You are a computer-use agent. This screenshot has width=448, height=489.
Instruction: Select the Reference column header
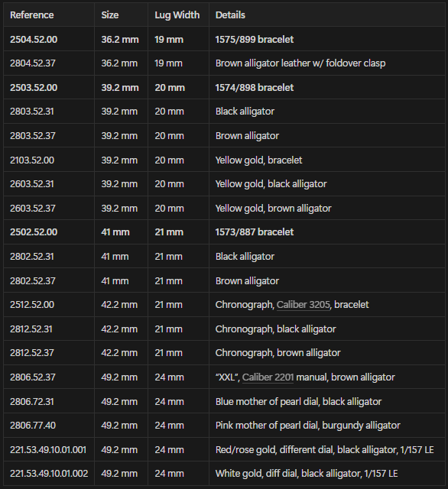(x=49, y=15)
